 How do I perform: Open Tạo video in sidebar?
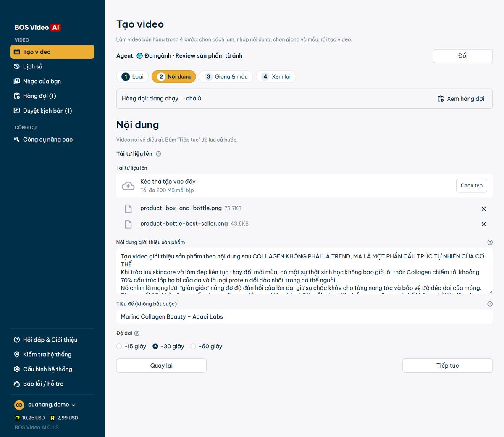[x=52, y=52]
